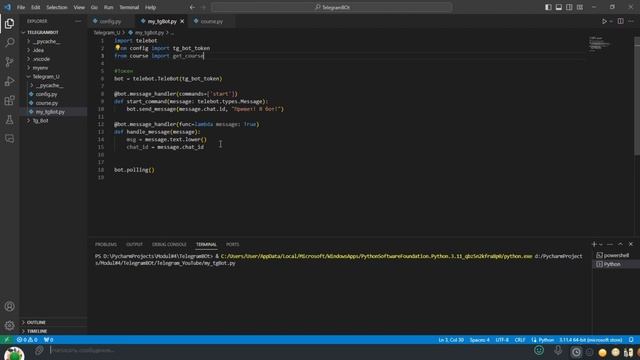
Task: Open Explorer More Actions ellipsis
Action: [x=78, y=21]
